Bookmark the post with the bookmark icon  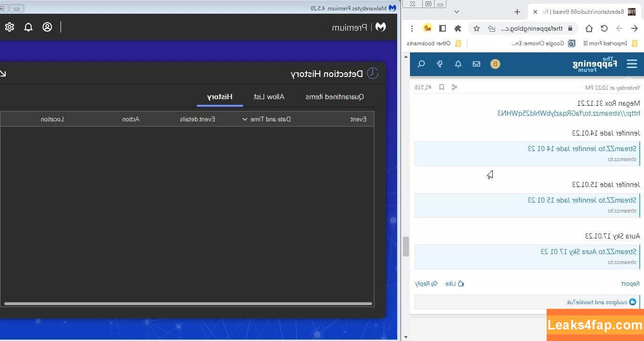(x=442, y=87)
